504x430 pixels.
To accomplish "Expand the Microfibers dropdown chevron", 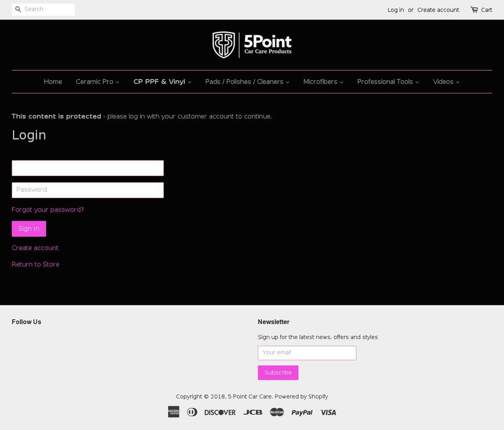I will [342, 82].
